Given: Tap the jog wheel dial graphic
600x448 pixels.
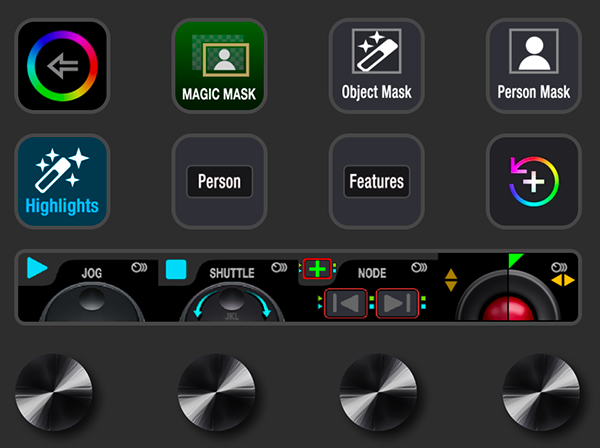Looking at the screenshot, I should pos(92,302).
